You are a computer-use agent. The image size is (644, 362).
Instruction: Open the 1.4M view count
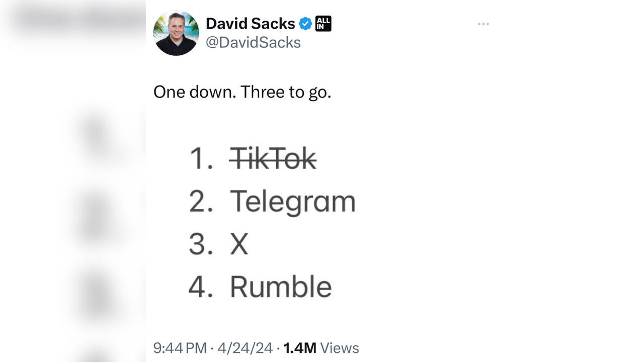[299, 348]
